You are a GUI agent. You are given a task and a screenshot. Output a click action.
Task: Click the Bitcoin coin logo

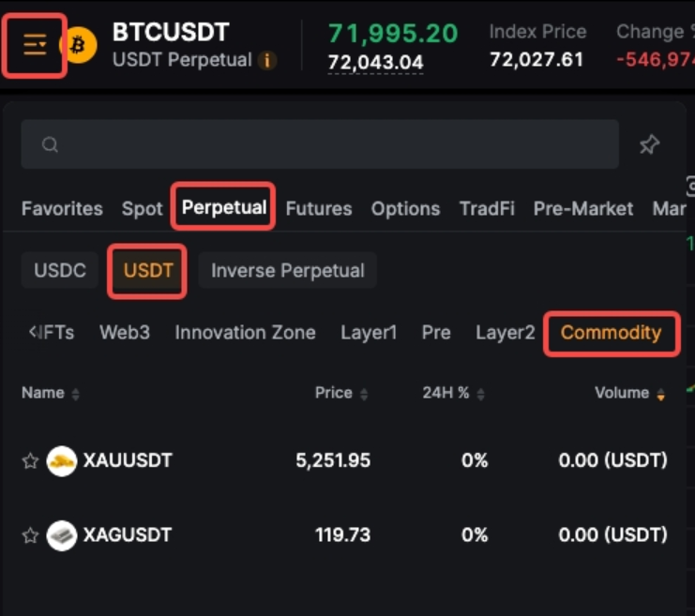coord(80,44)
